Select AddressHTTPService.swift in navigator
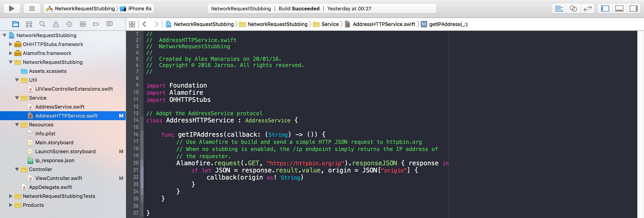Screen dimensions: 644x218 (x=63, y=116)
